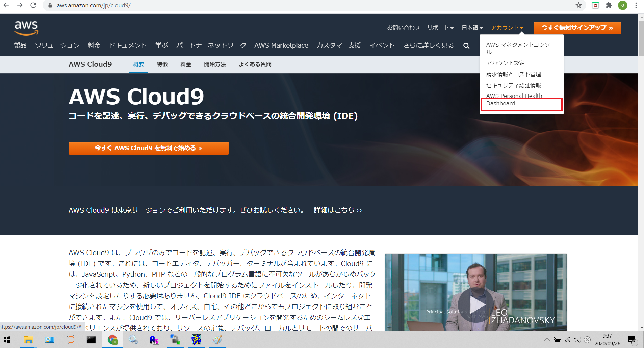Open the 開始方法 tab
644x348 pixels.
point(215,64)
